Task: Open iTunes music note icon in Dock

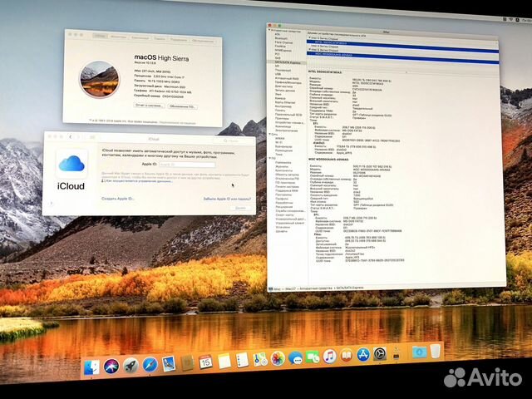Action: 329,357
